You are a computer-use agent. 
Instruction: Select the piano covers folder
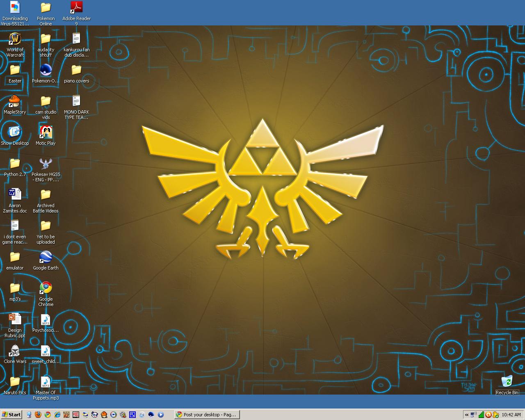pyautogui.click(x=76, y=70)
